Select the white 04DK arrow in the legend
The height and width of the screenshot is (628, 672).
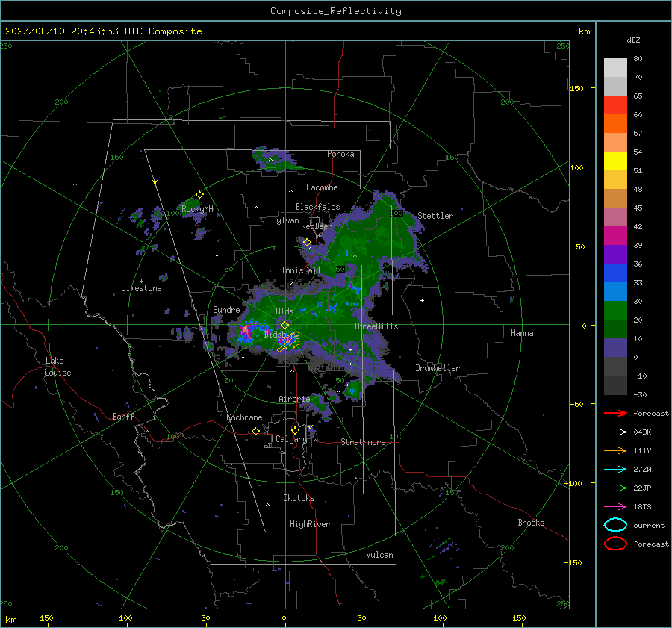615,432
